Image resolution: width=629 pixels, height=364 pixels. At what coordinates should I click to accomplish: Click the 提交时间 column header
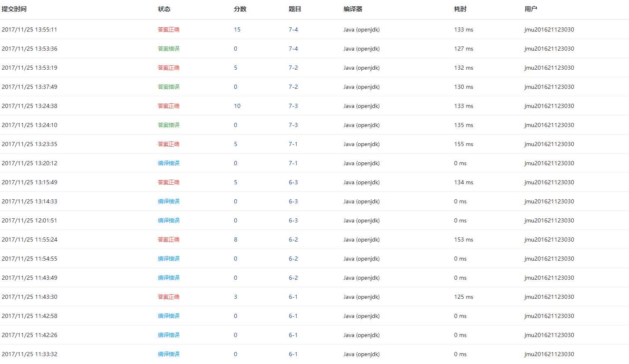point(14,9)
